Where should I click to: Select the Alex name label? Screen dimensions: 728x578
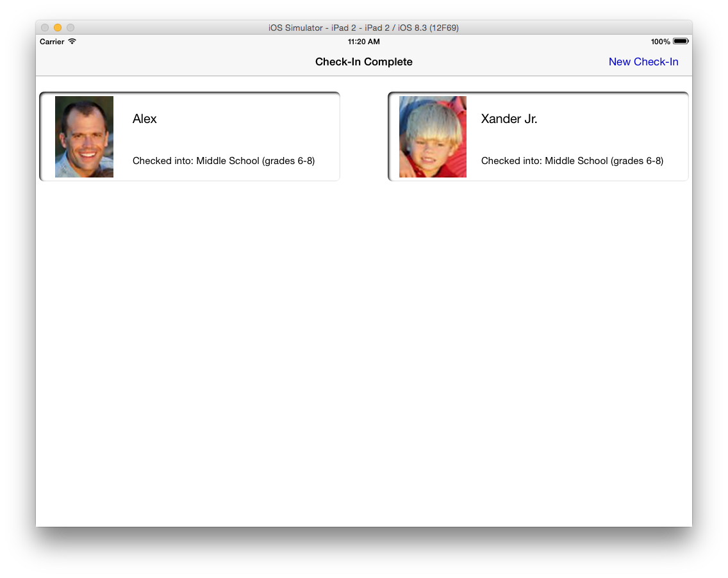pyautogui.click(x=144, y=119)
